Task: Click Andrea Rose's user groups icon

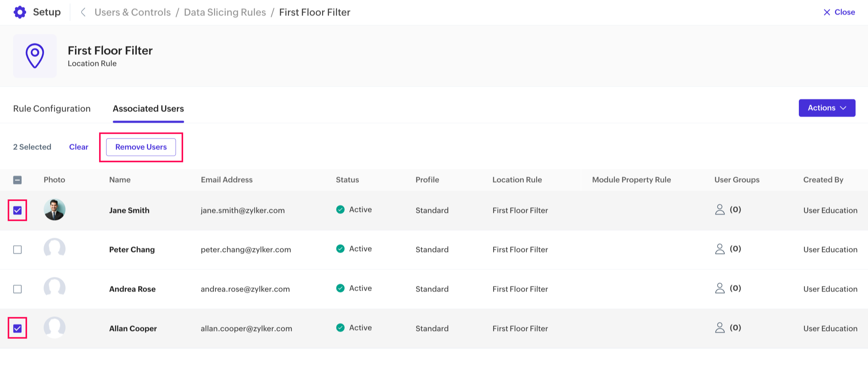Action: 719,289
